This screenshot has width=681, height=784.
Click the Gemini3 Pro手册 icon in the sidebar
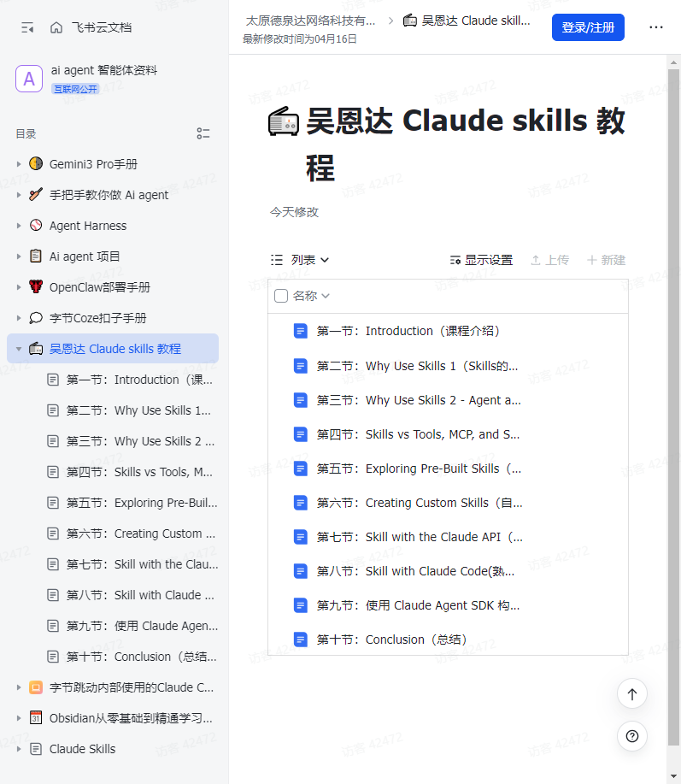[x=36, y=163]
